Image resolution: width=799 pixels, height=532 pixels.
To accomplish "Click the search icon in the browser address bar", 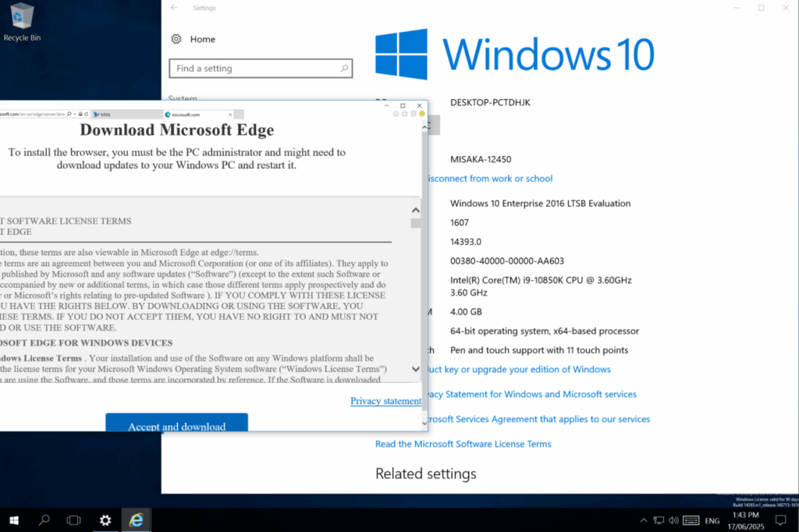I will 69,114.
